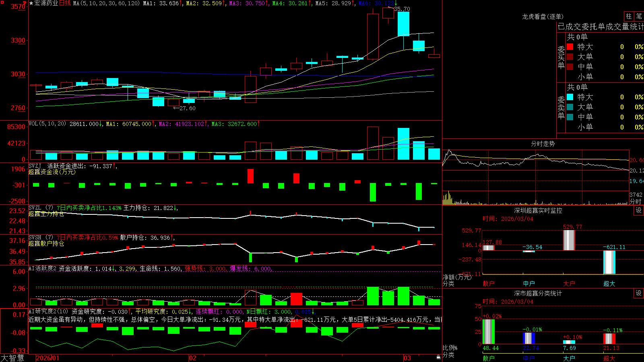Click the star icon before 宏源药业
644x362 pixels.
click(x=31, y=3)
